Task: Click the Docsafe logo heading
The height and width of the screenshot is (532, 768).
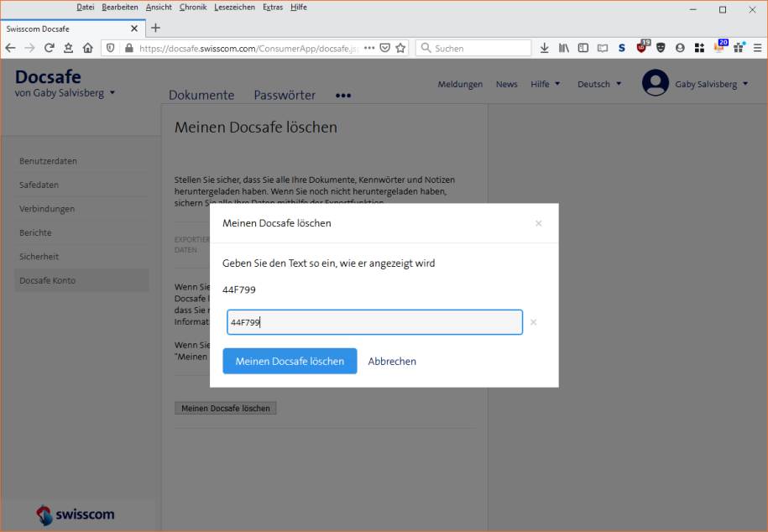Action: (x=48, y=76)
